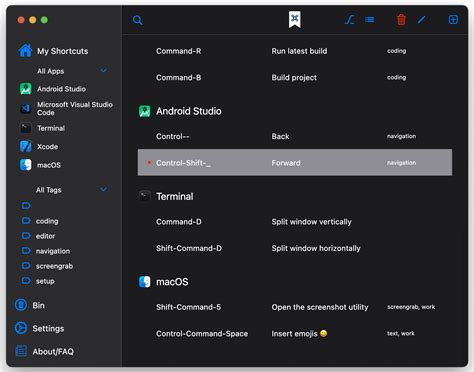This screenshot has height=372, width=474.
Task: Click the formula-style toolbar icon
Action: click(349, 20)
